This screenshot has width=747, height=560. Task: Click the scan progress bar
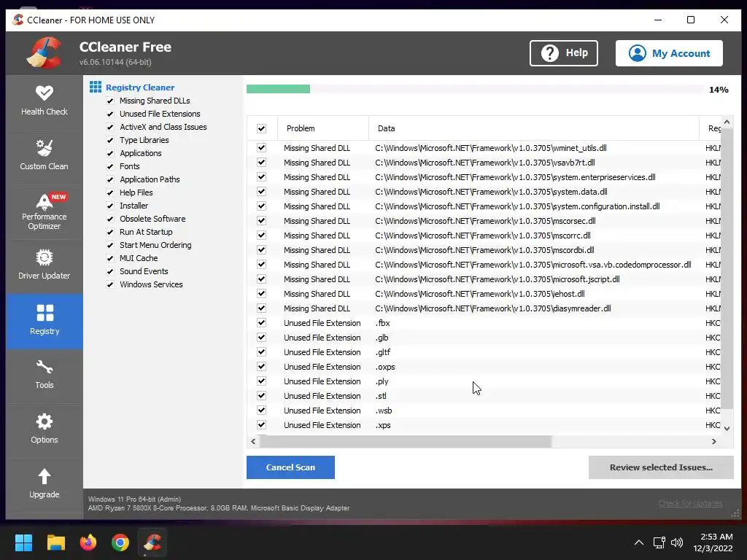(x=474, y=89)
